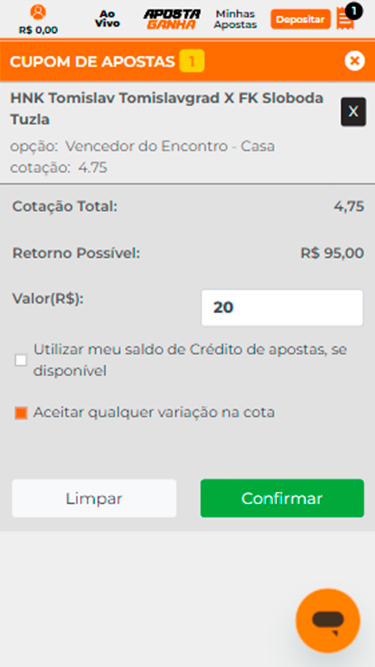
Task: Clear the slip with Limpar
Action: pyautogui.click(x=94, y=498)
